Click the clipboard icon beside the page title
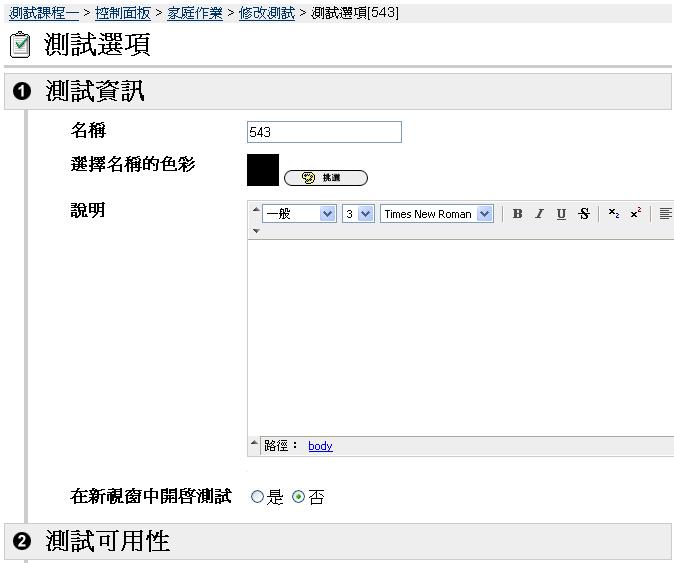This screenshot has height=563, width=674. pos(20,45)
